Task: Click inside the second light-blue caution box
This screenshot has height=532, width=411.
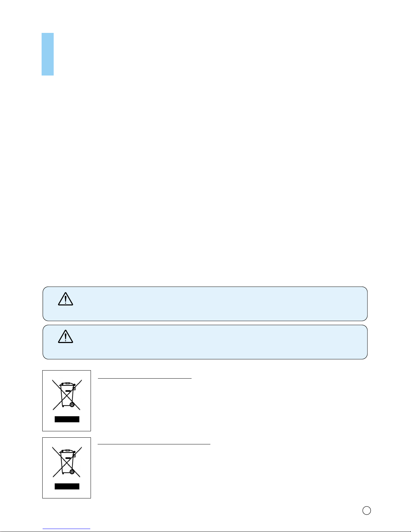Action: pos(205,342)
